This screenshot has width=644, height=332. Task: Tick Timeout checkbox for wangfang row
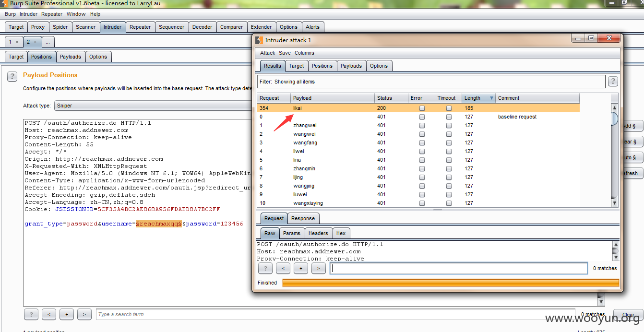tap(449, 143)
